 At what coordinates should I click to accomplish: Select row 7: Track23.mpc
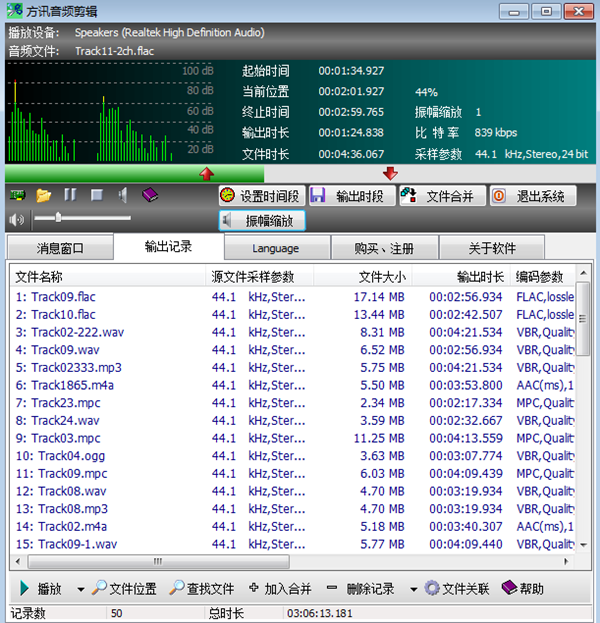point(292,403)
